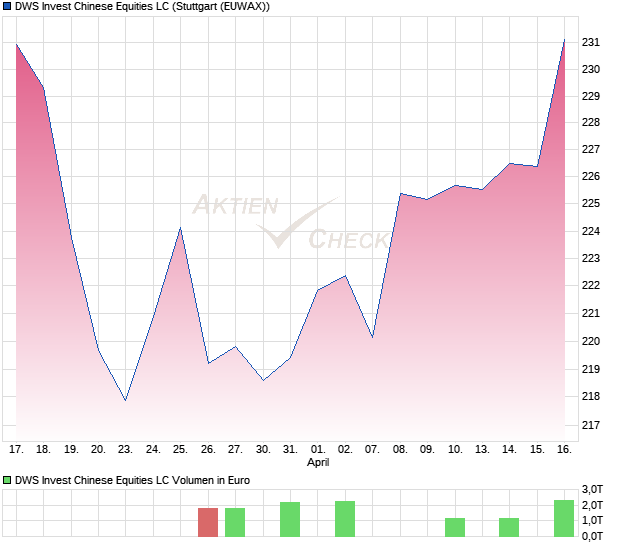
Task: Click the price axis label '218'
Action: point(591,396)
